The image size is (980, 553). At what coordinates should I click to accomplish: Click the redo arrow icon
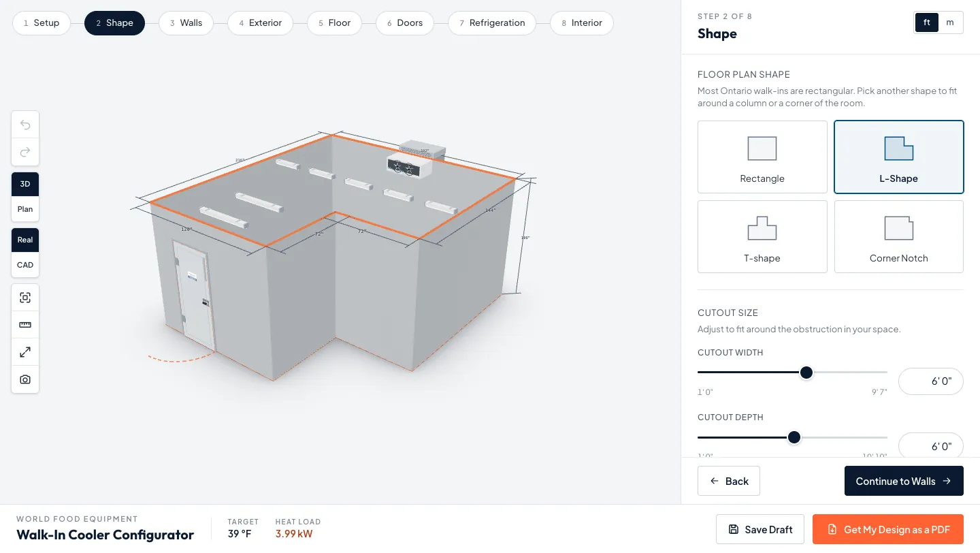click(x=25, y=152)
